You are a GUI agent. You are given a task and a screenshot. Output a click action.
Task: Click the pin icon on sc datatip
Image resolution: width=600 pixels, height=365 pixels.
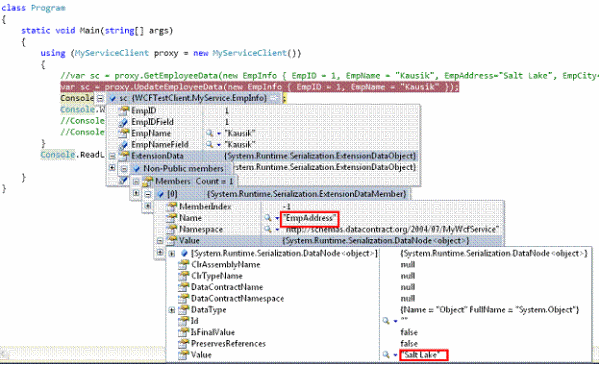click(x=275, y=98)
